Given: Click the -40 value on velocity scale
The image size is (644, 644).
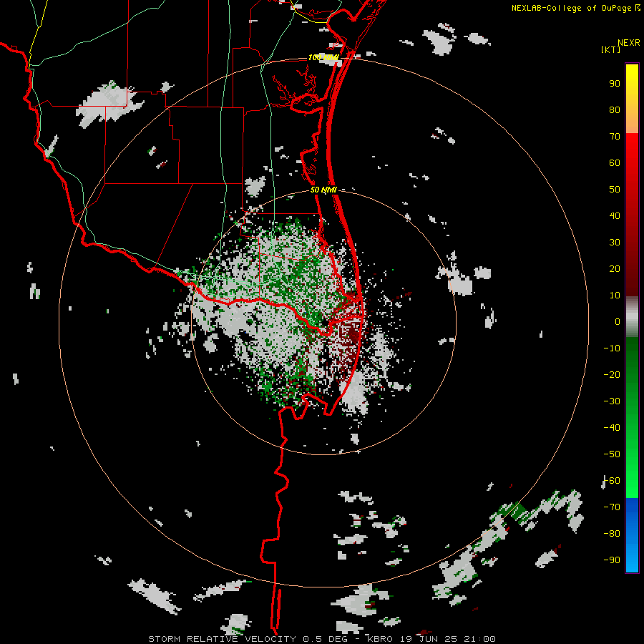Looking at the screenshot, I should [612, 428].
